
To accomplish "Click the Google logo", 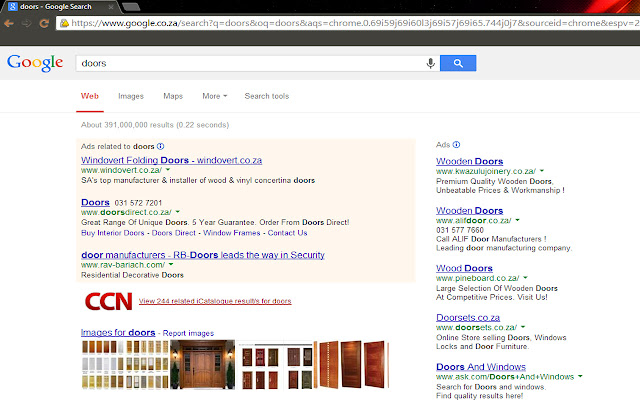I will tap(35, 63).
